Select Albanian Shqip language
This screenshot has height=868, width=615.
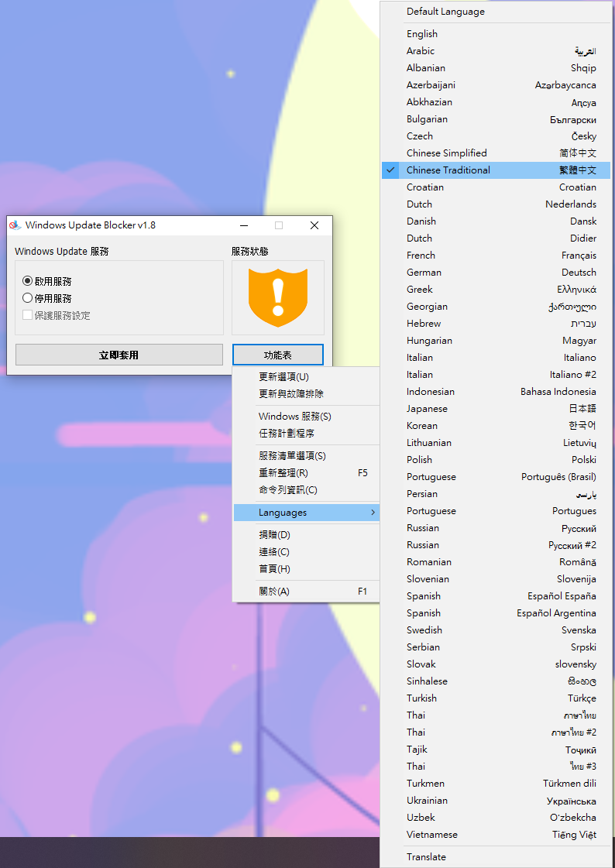click(496, 68)
